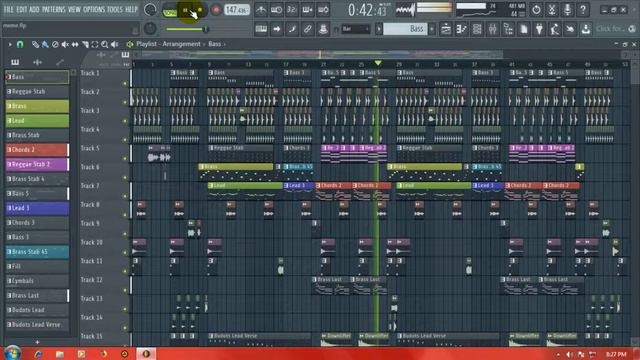
Task: Select the Brass Stab 45 pattern
Action: 37,252
